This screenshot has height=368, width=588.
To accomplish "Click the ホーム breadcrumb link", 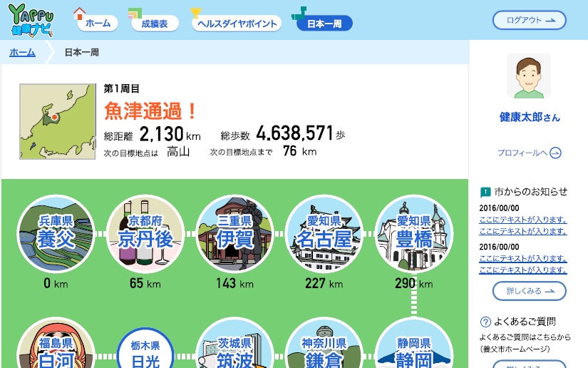I will (x=23, y=52).
